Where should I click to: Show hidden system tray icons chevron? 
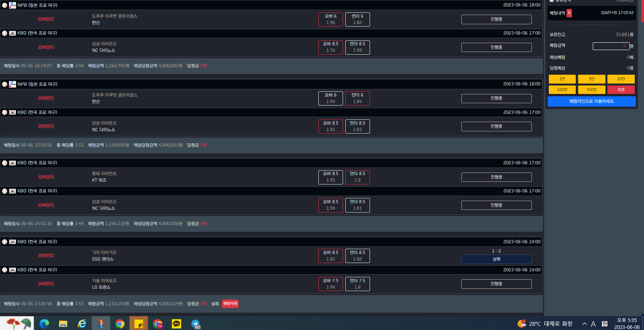click(x=584, y=324)
